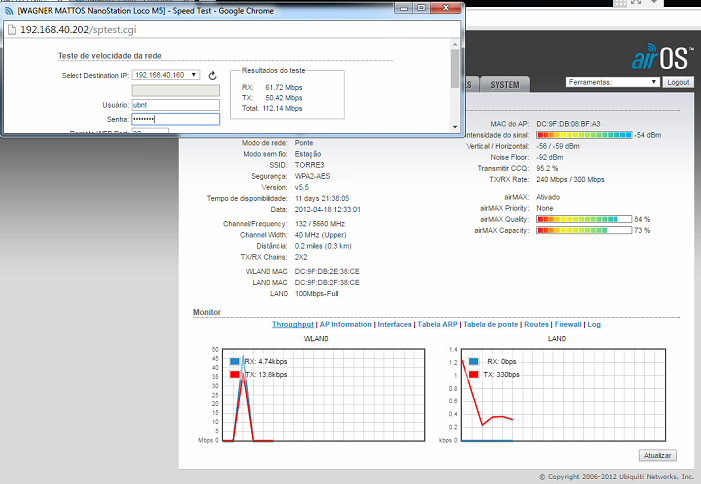This screenshot has height=484, width=701.
Task: Open the Select Destination IP dropdown
Action: 166,75
